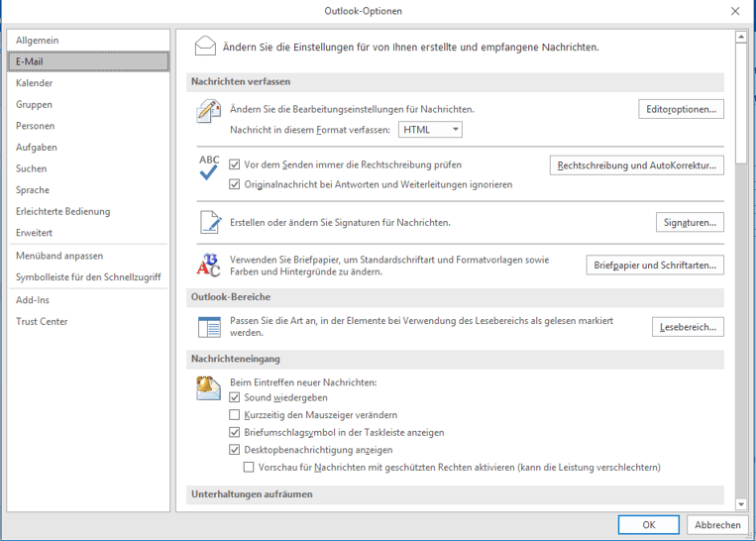
Task: Toggle 'Briefumschlagsymbol in der Taskleiste anzeigen'
Action: point(234,432)
